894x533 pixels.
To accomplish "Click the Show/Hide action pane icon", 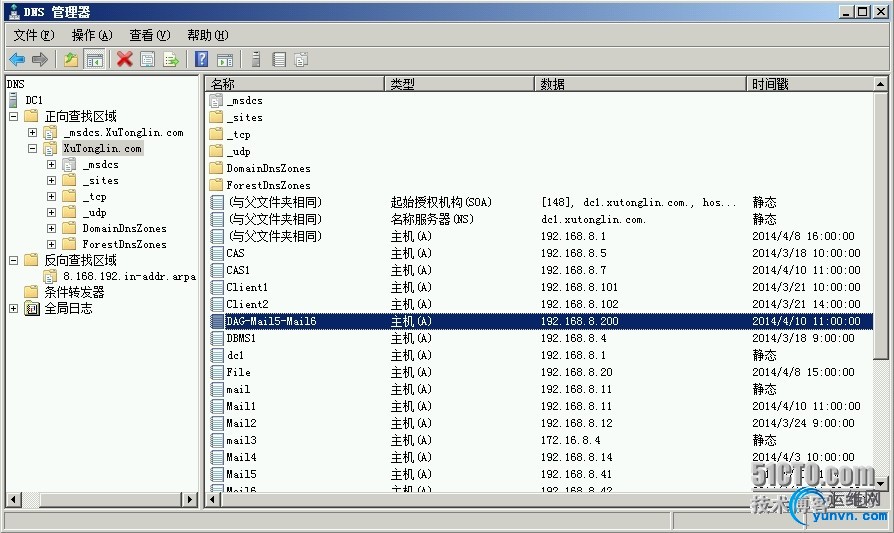I will 225,59.
